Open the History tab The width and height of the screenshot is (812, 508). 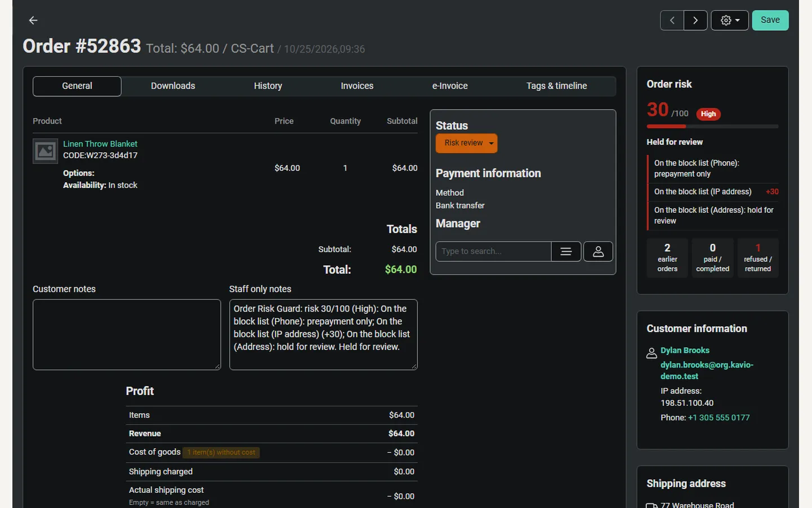pyautogui.click(x=268, y=86)
